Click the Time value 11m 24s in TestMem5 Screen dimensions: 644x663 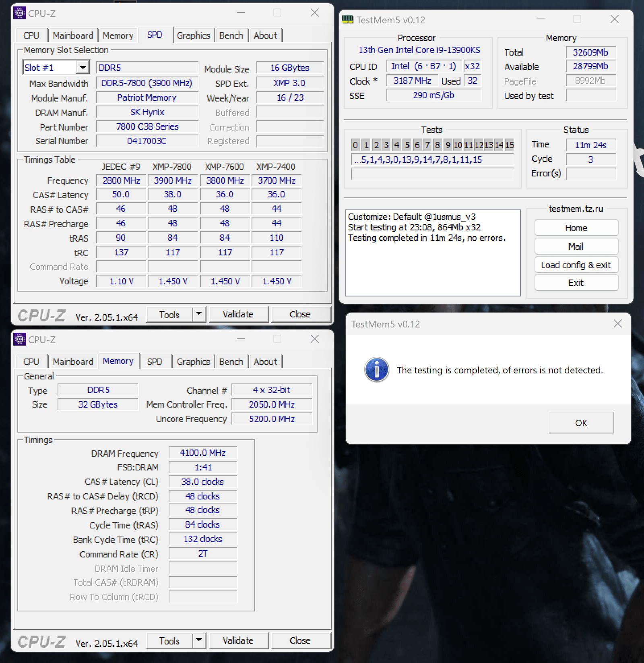590,145
